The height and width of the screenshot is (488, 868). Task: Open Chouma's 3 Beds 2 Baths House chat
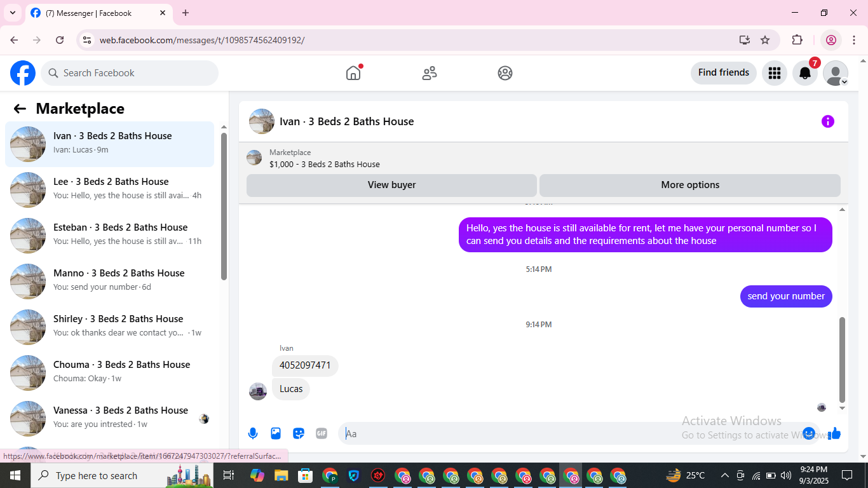pyautogui.click(x=110, y=373)
